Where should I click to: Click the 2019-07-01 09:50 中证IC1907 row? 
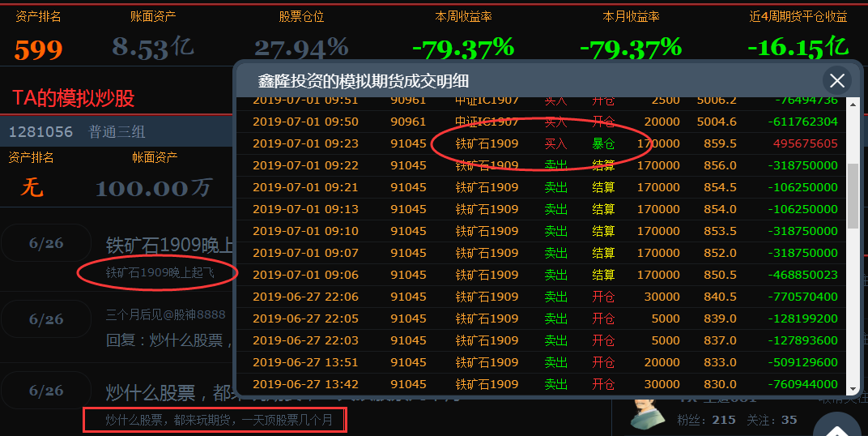pyautogui.click(x=542, y=122)
